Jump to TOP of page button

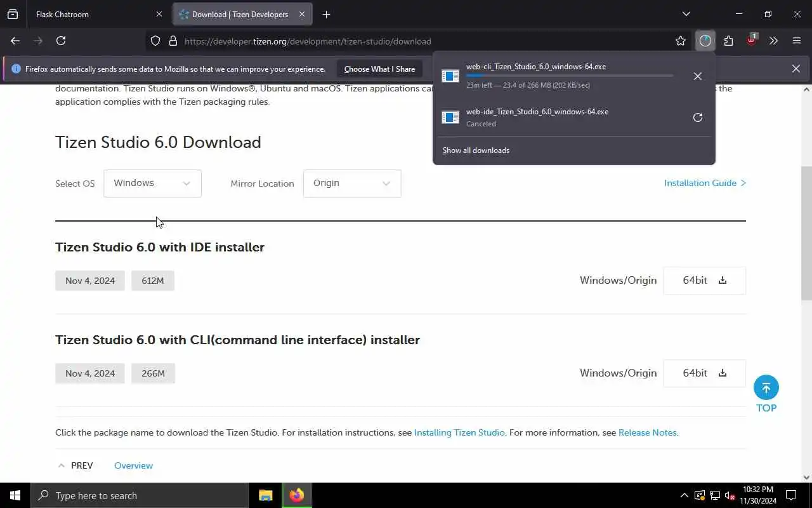766,394
